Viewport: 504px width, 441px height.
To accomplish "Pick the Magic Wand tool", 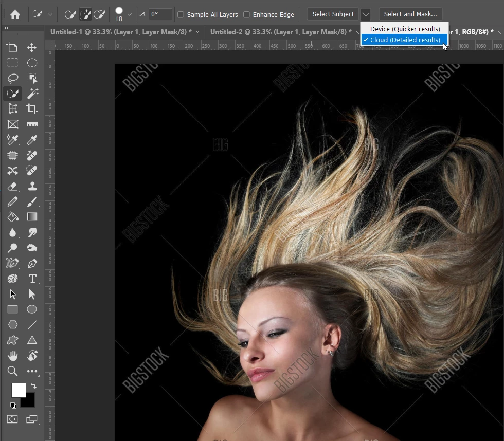I will pyautogui.click(x=32, y=94).
